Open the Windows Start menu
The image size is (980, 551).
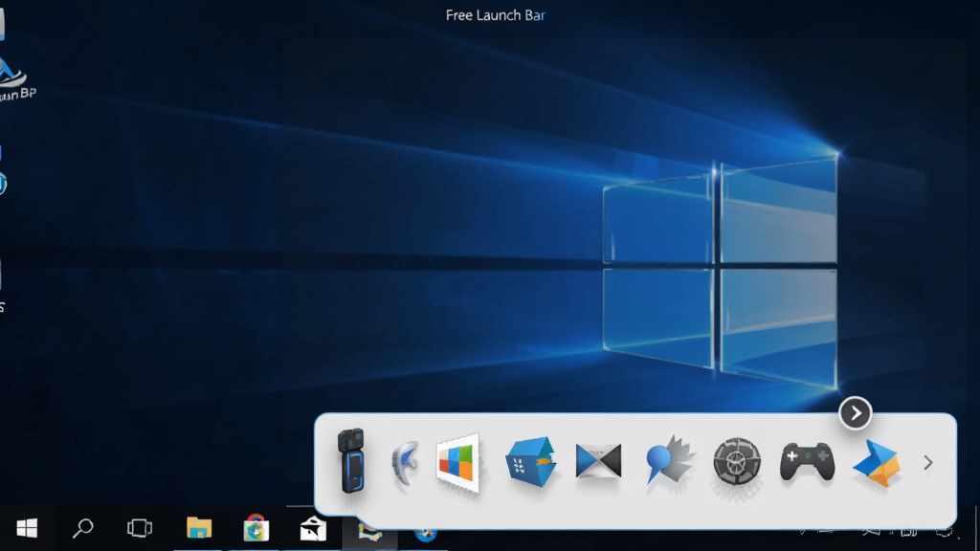pos(26,528)
